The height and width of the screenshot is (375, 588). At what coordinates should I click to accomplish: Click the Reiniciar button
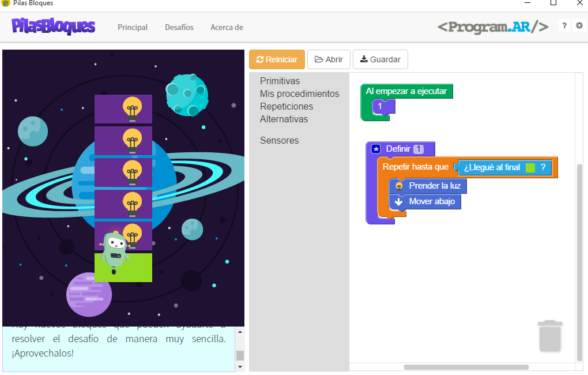coord(277,59)
